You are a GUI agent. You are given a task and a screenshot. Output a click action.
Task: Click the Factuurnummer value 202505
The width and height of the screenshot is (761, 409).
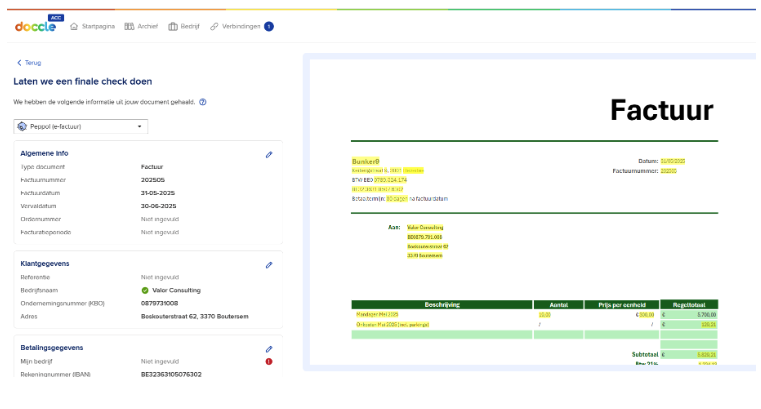point(154,180)
